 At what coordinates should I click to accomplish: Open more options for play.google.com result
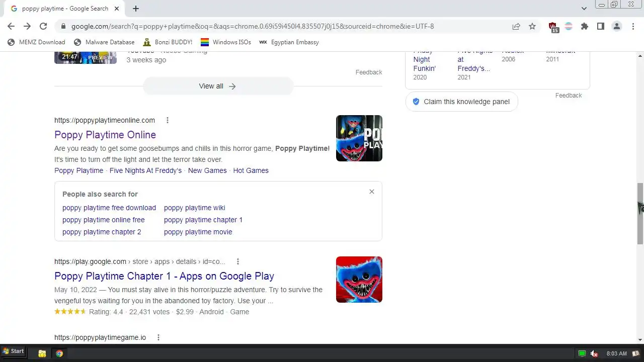pos(238,261)
